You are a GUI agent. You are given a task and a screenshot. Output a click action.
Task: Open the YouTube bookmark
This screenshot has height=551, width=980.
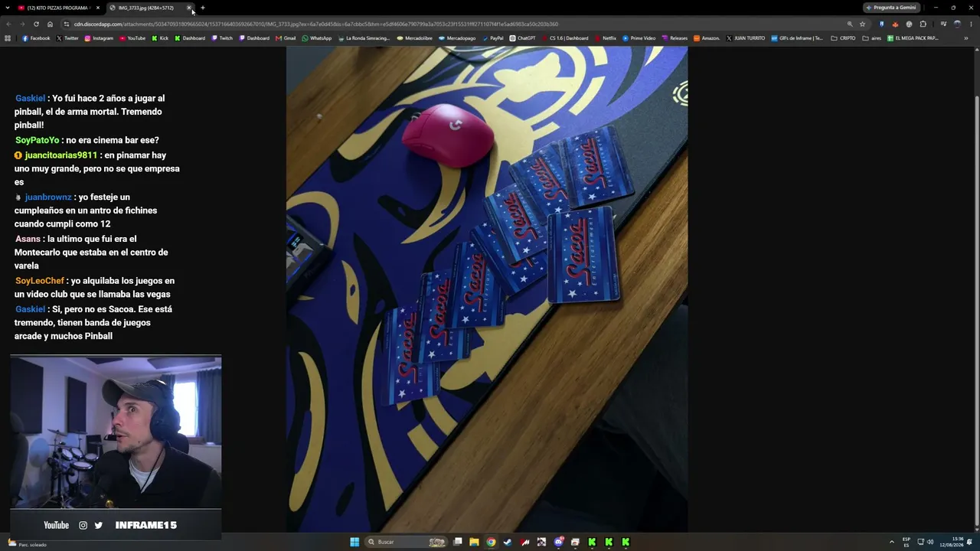tap(132, 38)
